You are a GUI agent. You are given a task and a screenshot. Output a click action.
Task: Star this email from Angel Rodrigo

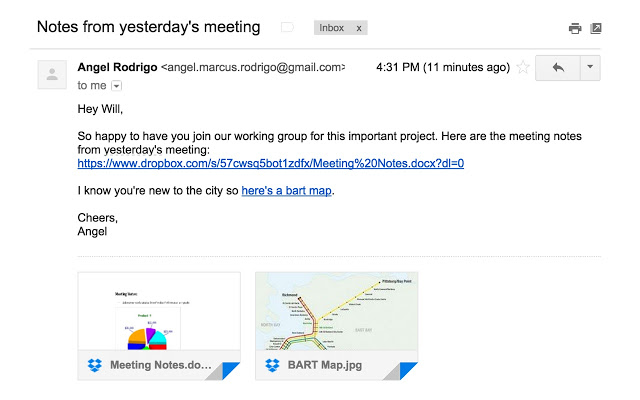click(521, 68)
